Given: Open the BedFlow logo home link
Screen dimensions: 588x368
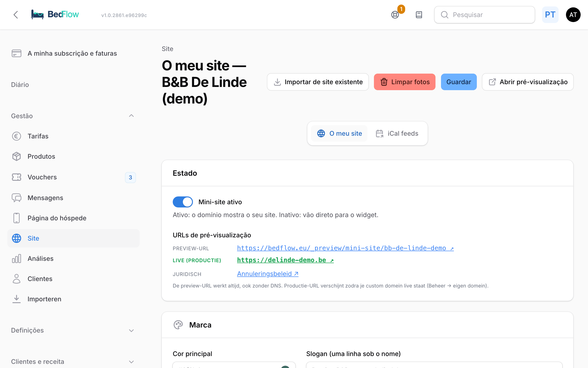Looking at the screenshot, I should click(x=55, y=14).
